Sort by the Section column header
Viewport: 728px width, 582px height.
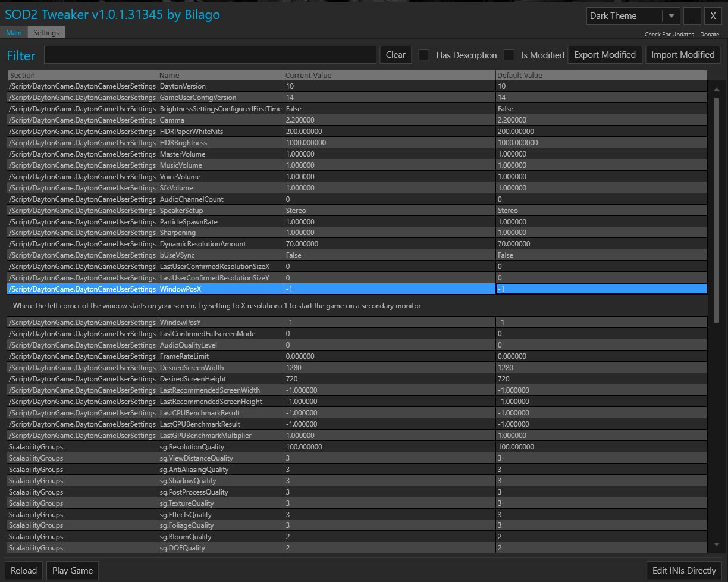[x=83, y=76]
